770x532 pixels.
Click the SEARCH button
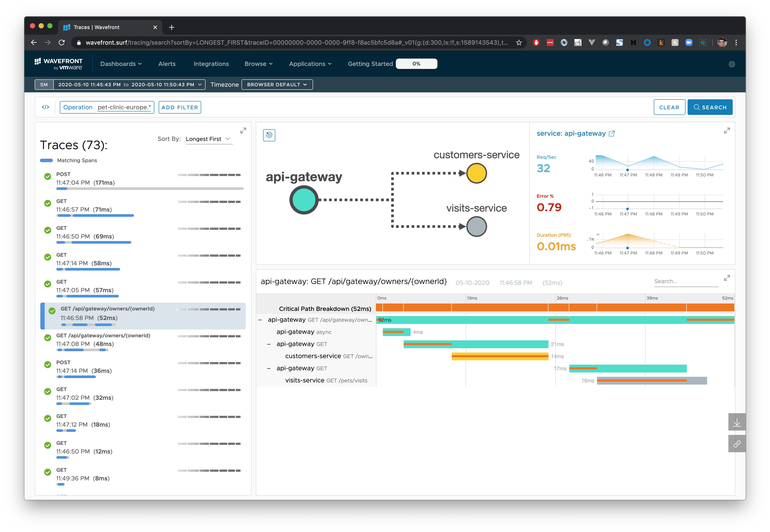point(710,107)
